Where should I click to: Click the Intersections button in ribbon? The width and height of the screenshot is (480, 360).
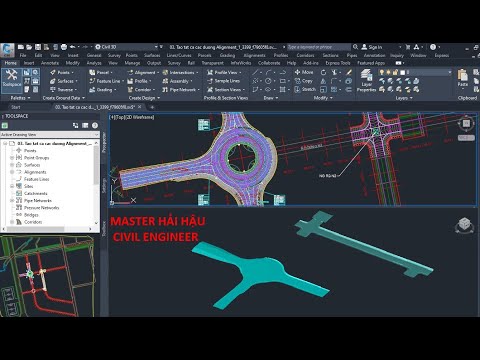pos(180,72)
